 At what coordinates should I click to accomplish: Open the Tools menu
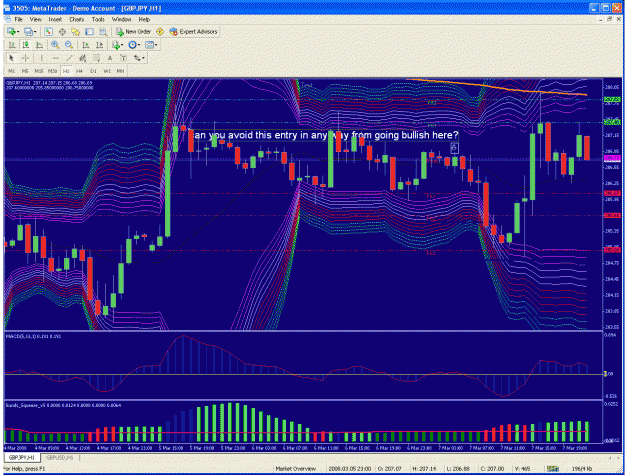98,20
